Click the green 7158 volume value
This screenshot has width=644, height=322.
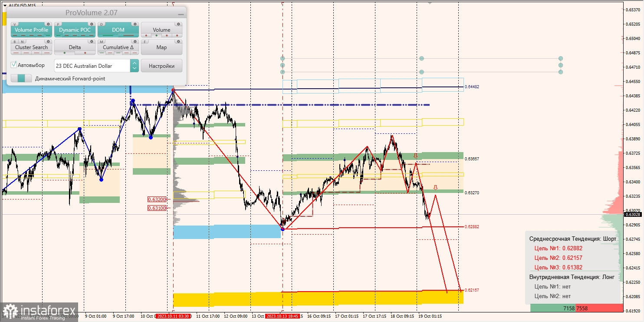[568, 308]
